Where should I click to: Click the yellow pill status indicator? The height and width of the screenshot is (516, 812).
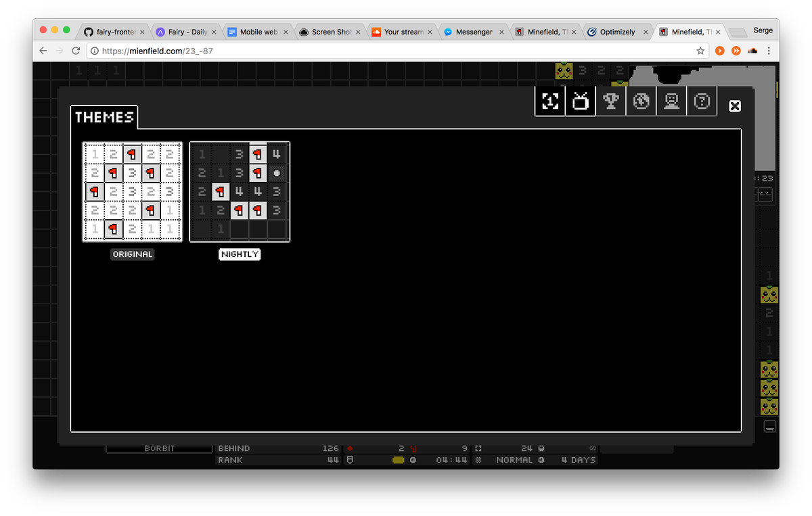(398, 460)
